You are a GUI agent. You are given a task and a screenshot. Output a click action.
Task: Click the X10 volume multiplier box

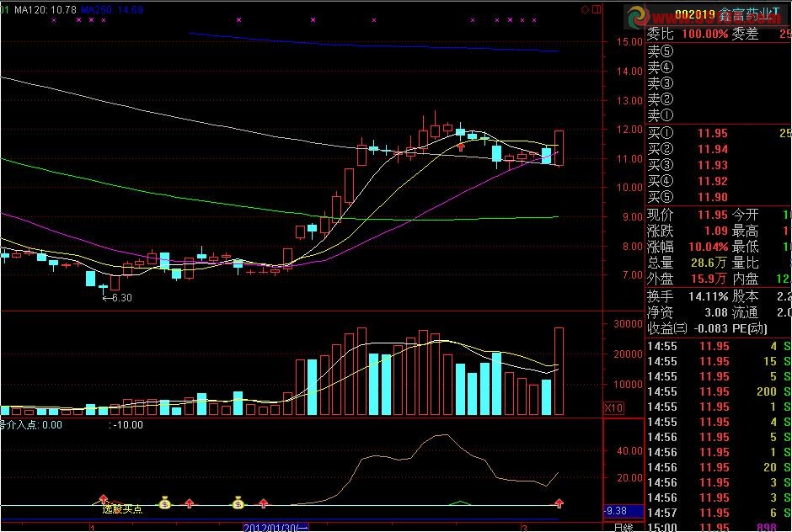(613, 407)
